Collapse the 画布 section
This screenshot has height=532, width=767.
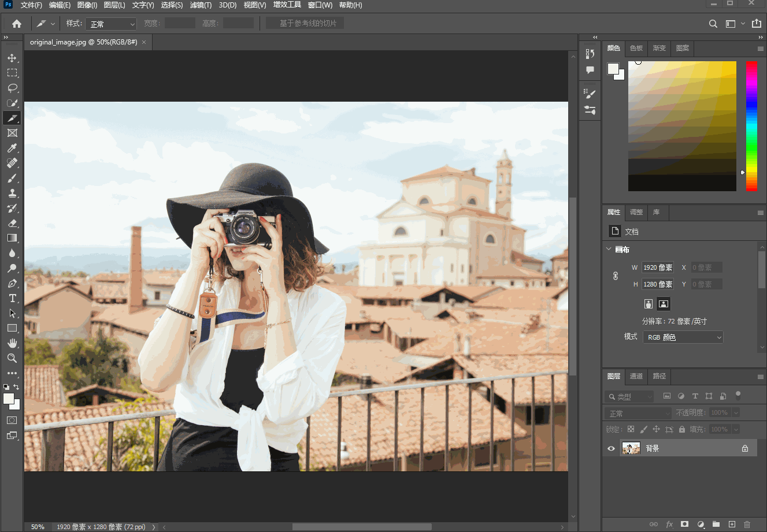tap(609, 249)
